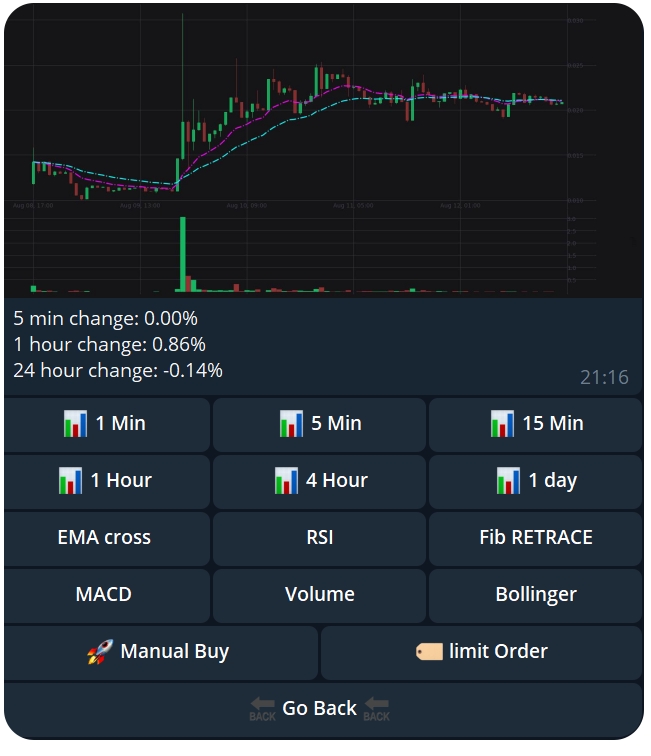This screenshot has width=651, height=756.
Task: View the 1 day chart
Action: click(536, 481)
